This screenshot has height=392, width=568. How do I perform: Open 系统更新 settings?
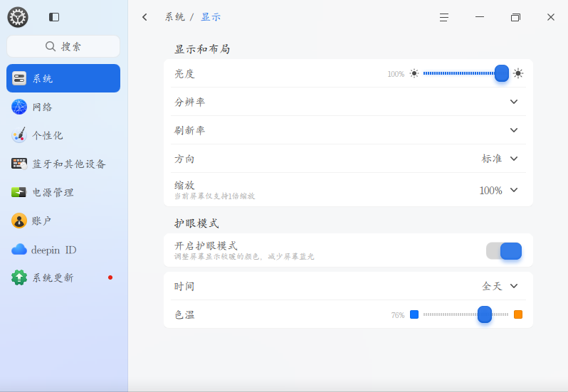point(63,277)
